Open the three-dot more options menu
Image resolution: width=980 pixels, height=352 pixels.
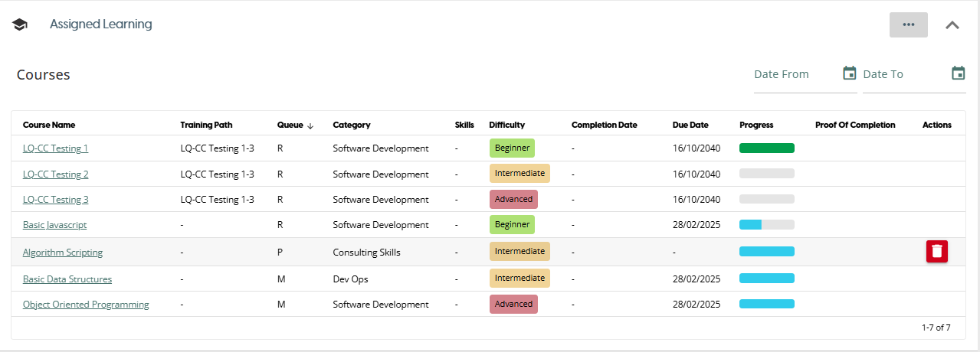tap(908, 24)
